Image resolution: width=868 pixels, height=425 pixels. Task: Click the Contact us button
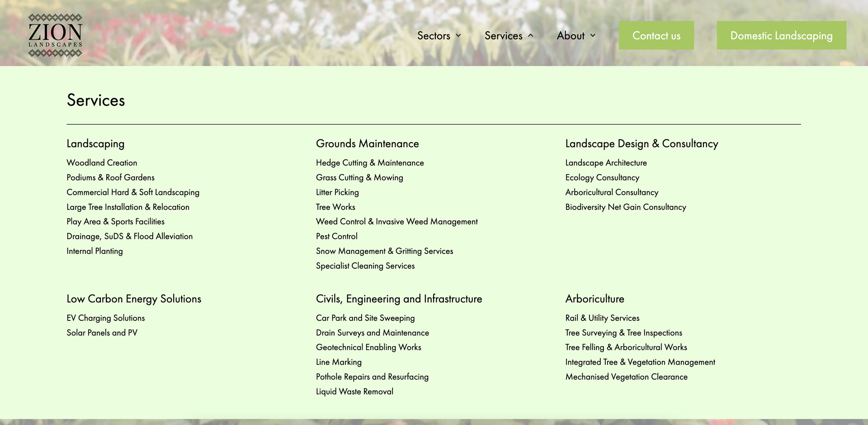pos(656,35)
